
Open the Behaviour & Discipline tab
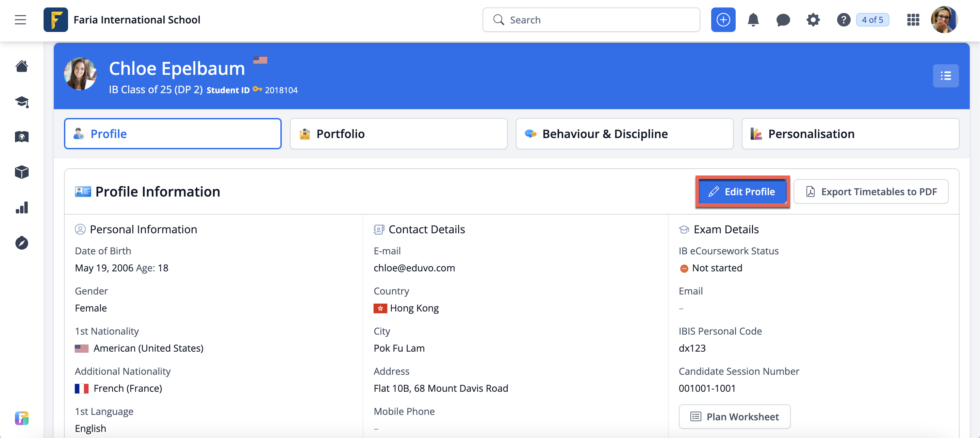(x=624, y=134)
